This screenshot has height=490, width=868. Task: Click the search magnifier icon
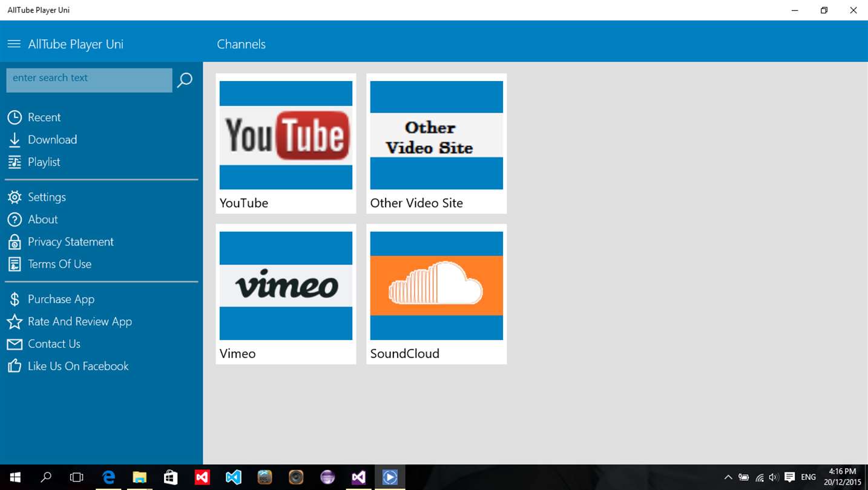coord(185,80)
